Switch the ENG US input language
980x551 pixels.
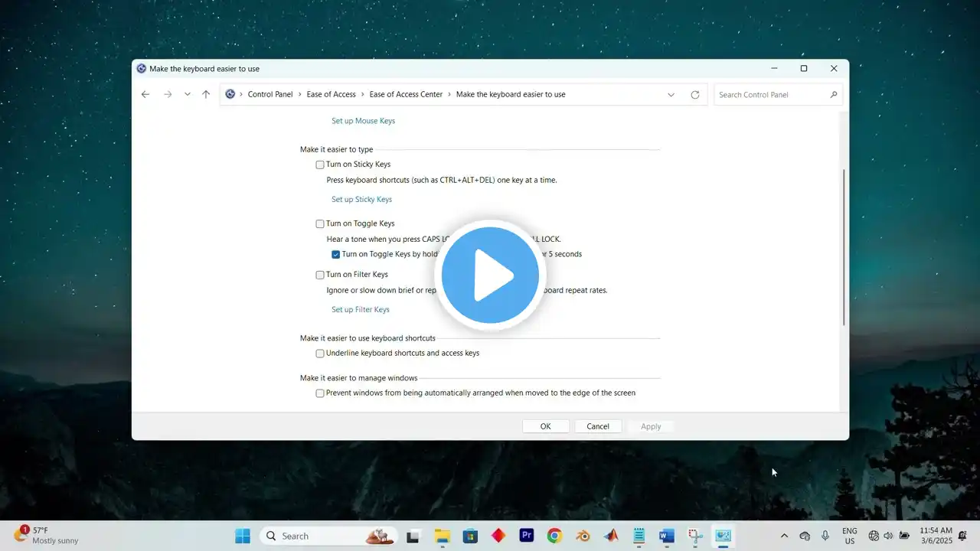point(850,536)
